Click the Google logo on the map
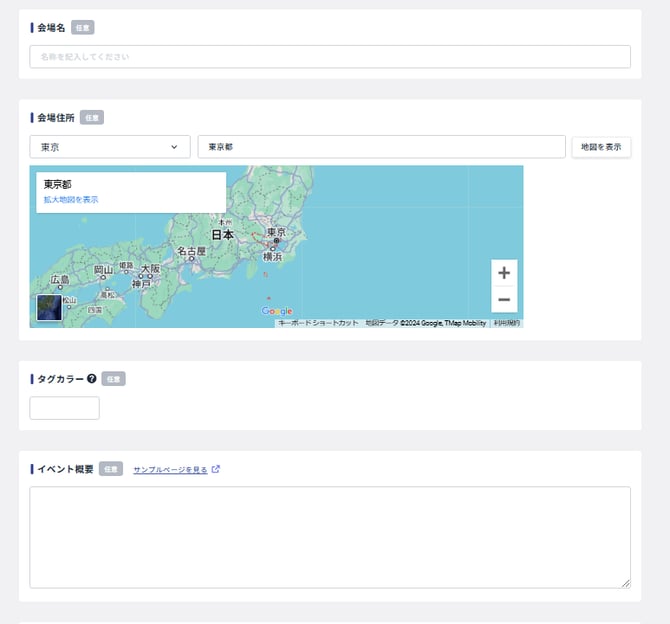Screen dimensions: 670x624 pyautogui.click(x=276, y=311)
